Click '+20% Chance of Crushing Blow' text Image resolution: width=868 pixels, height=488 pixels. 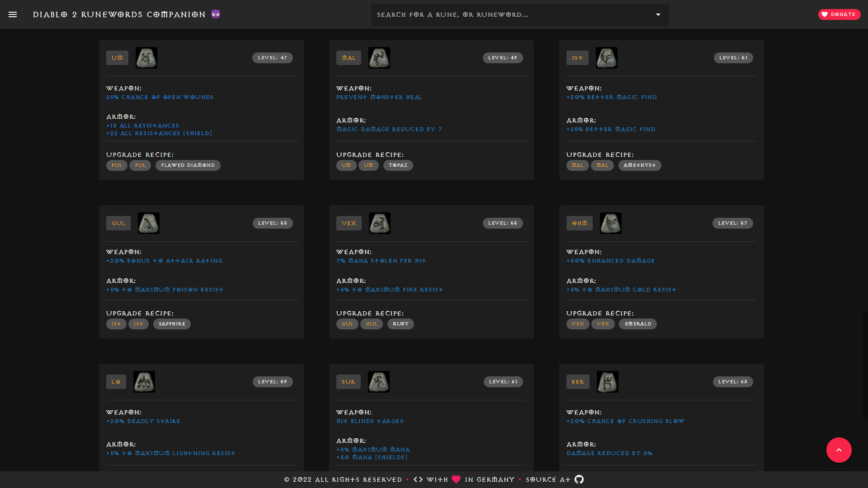(x=626, y=421)
